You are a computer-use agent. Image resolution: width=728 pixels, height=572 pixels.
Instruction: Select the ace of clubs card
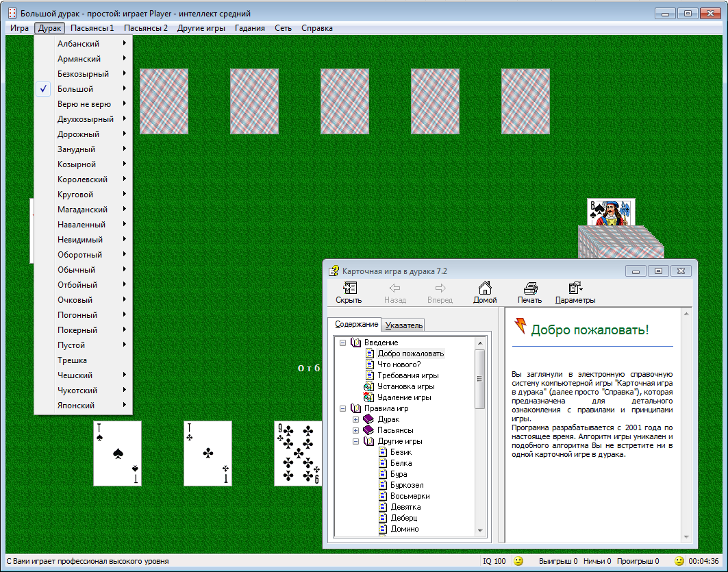(208, 453)
